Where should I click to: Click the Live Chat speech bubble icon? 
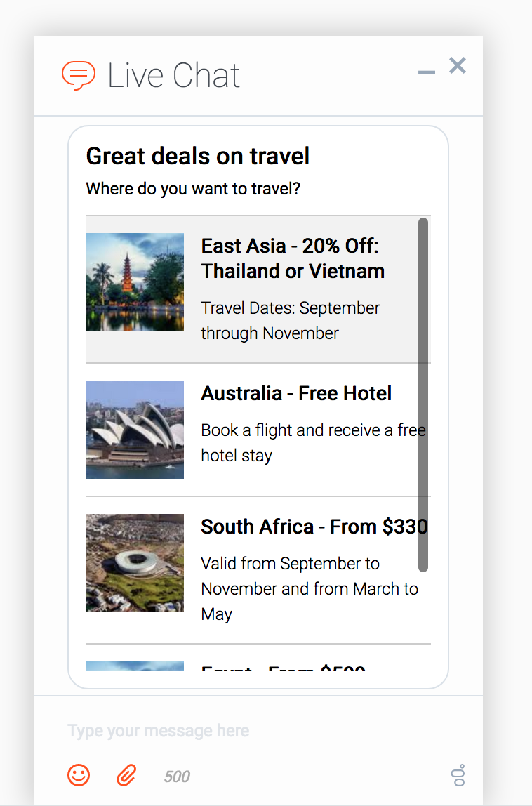pyautogui.click(x=78, y=76)
